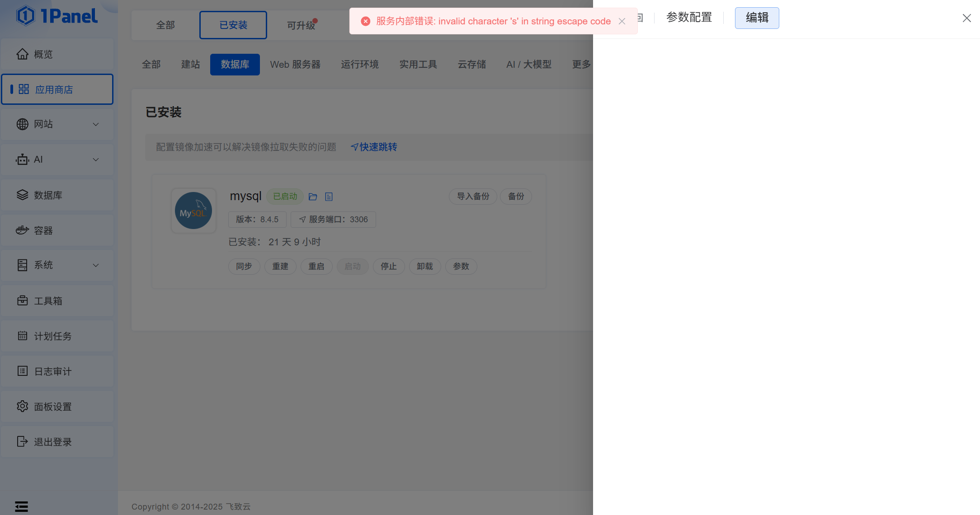Screen dimensions: 980x515
Task: Select the AI / 大模型 category filter
Action: point(529,65)
